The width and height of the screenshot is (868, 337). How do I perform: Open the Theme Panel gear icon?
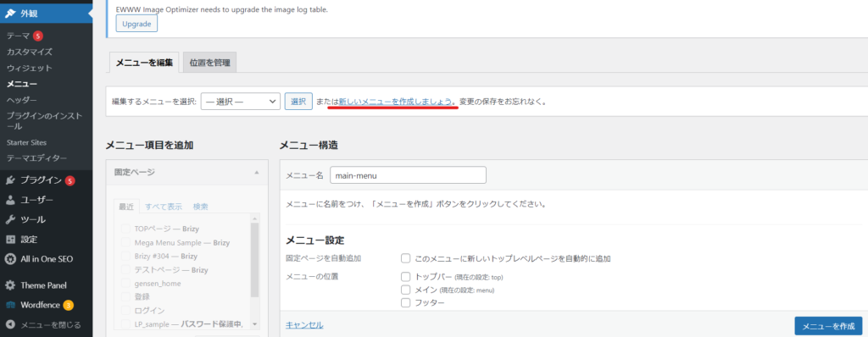(x=10, y=285)
